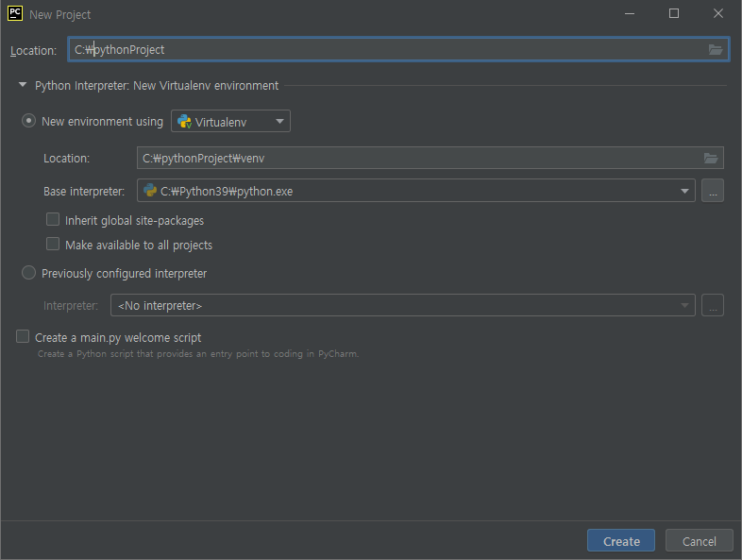Browse folder for venv Location field
This screenshot has width=742, height=560.
tap(710, 158)
